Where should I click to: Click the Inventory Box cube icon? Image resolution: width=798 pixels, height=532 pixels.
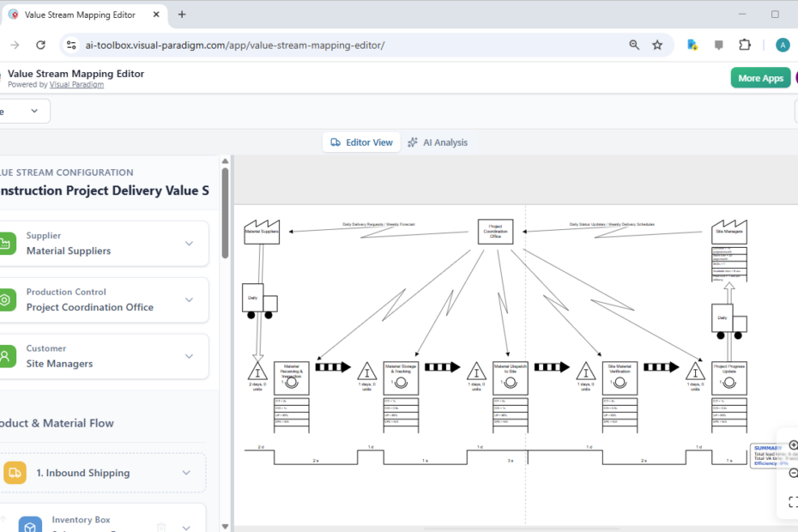(x=30, y=525)
